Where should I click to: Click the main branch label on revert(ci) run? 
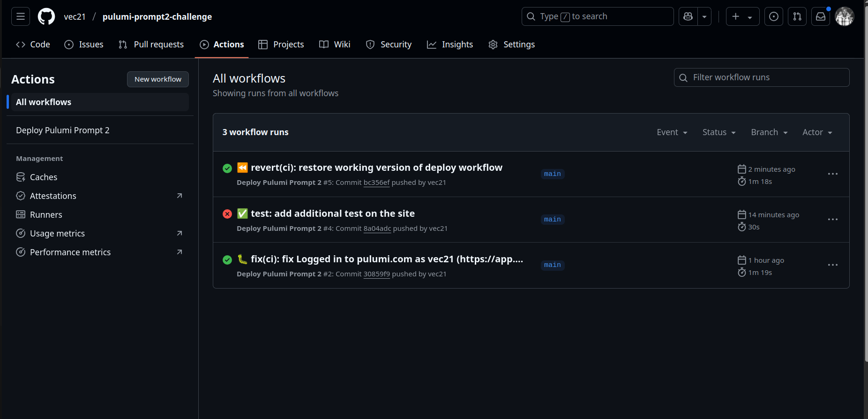pos(553,174)
